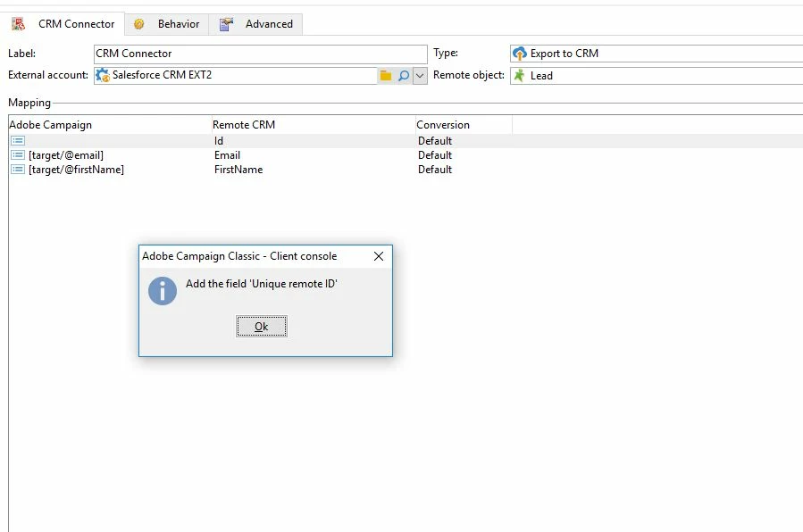The height and width of the screenshot is (532, 803).
Task: Switch to the CRM Connector tab
Action: (x=63, y=24)
